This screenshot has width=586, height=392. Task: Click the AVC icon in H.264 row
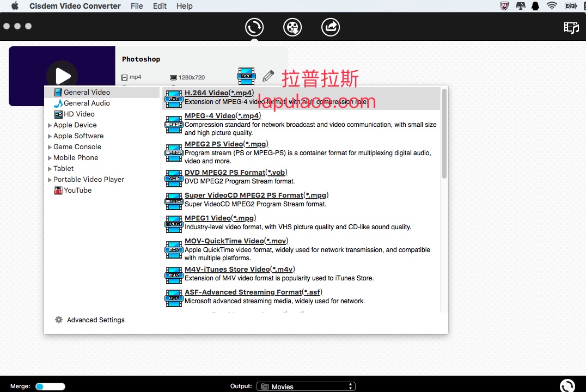[x=174, y=99]
